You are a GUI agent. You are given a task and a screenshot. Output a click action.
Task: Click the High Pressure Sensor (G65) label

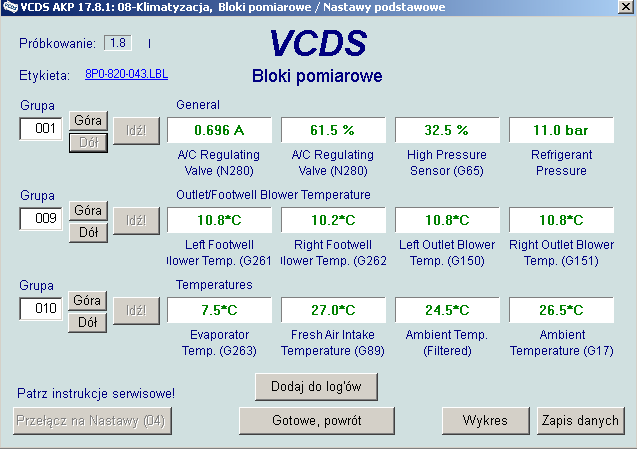pyautogui.click(x=447, y=163)
